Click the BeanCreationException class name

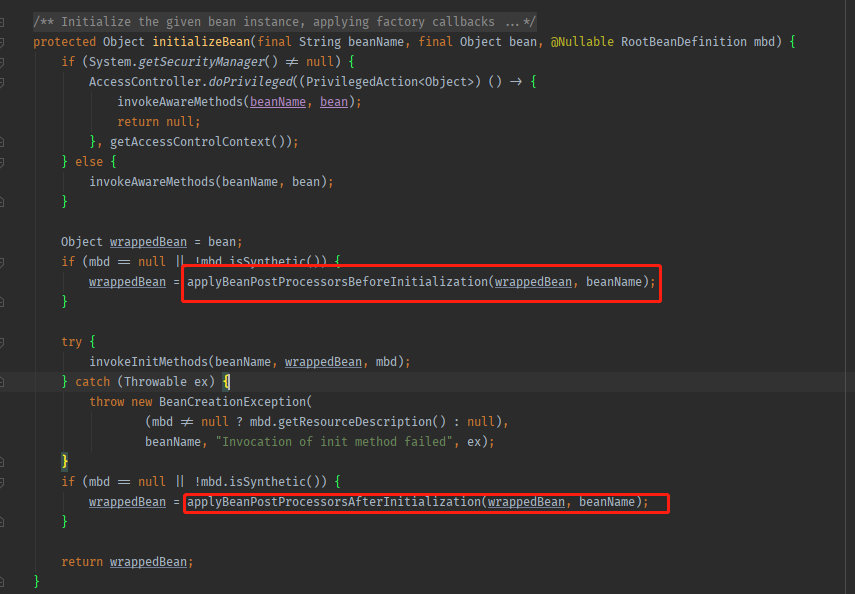pos(233,402)
